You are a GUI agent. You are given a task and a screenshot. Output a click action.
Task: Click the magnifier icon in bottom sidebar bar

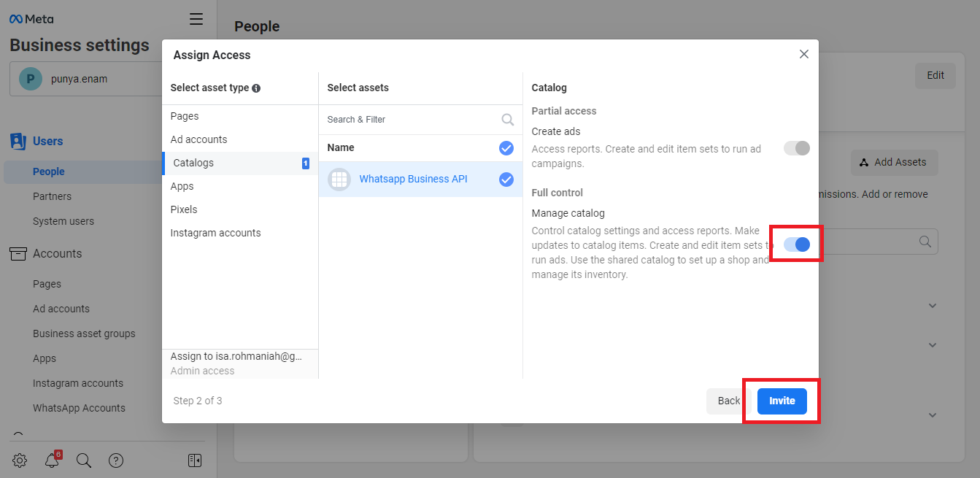tap(84, 460)
